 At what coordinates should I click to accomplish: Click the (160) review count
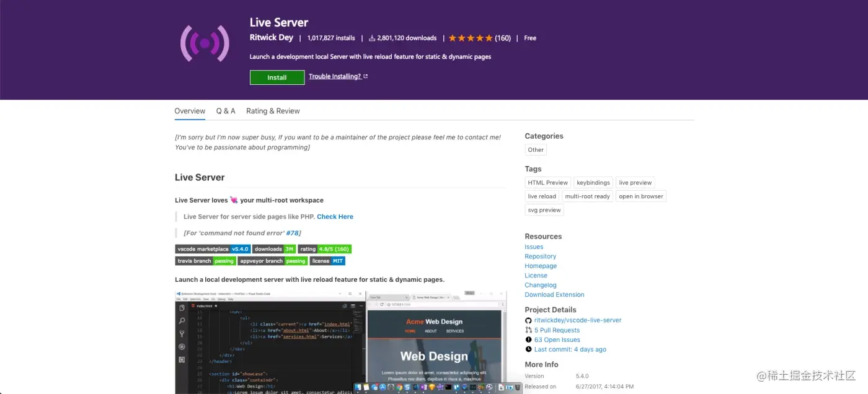coord(503,38)
